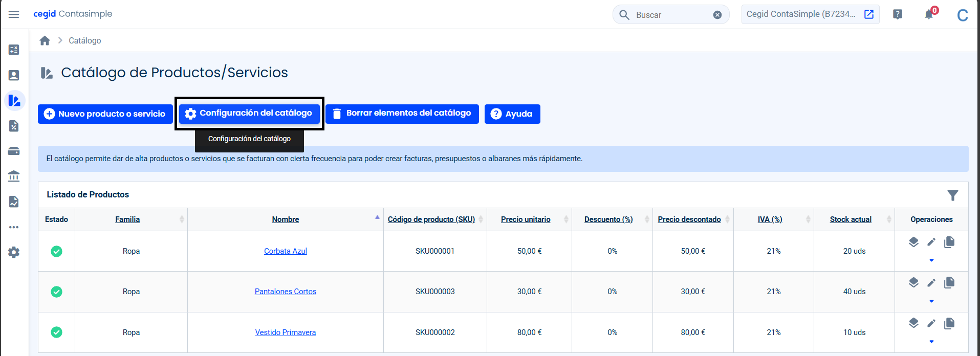
Task: Click the Ayuda button
Action: (512, 114)
